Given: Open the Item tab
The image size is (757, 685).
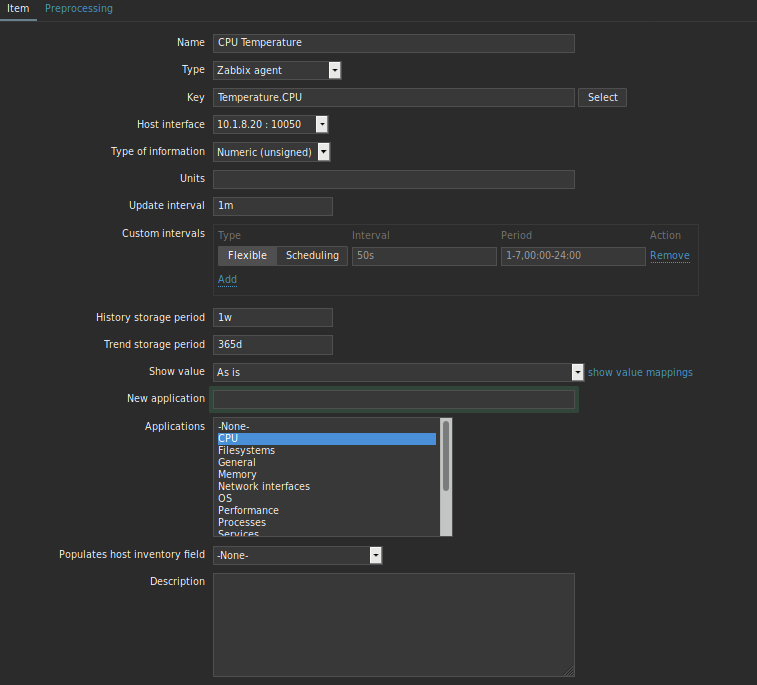Looking at the screenshot, I should [x=18, y=9].
